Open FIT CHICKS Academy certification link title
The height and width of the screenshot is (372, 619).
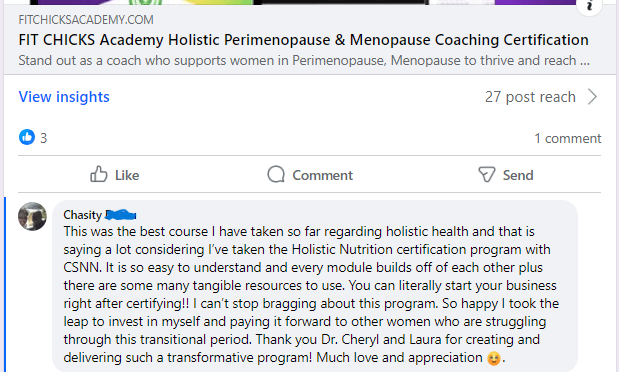click(303, 40)
